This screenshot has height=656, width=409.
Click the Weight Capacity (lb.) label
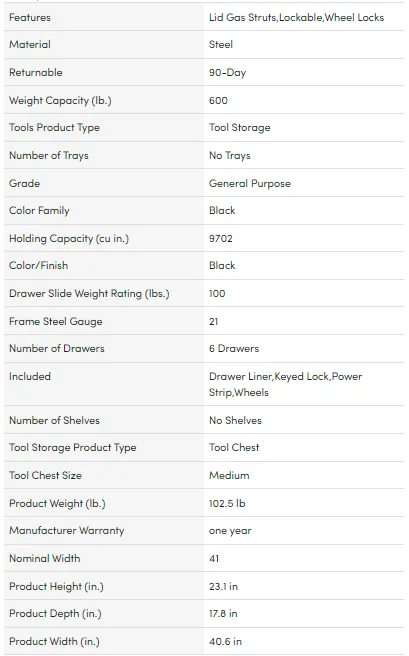[x=60, y=100]
